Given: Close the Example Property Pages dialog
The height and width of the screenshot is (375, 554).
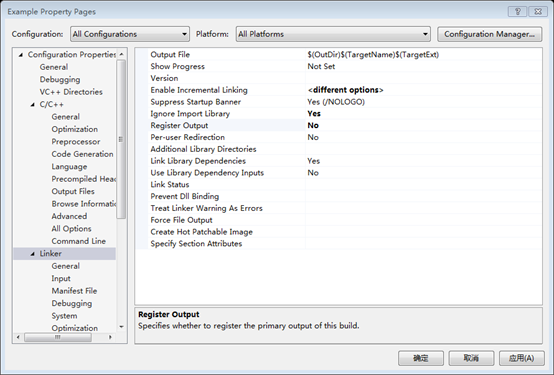Looking at the screenshot, I should point(538,12).
